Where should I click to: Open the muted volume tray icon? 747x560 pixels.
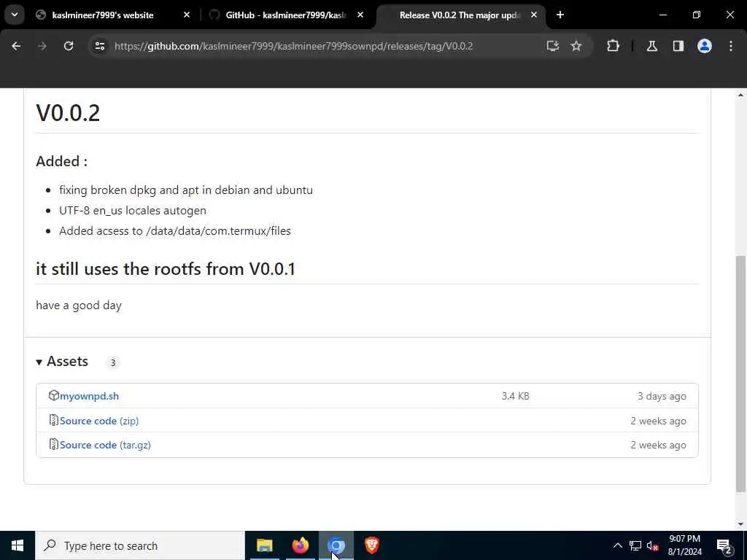[652, 545]
